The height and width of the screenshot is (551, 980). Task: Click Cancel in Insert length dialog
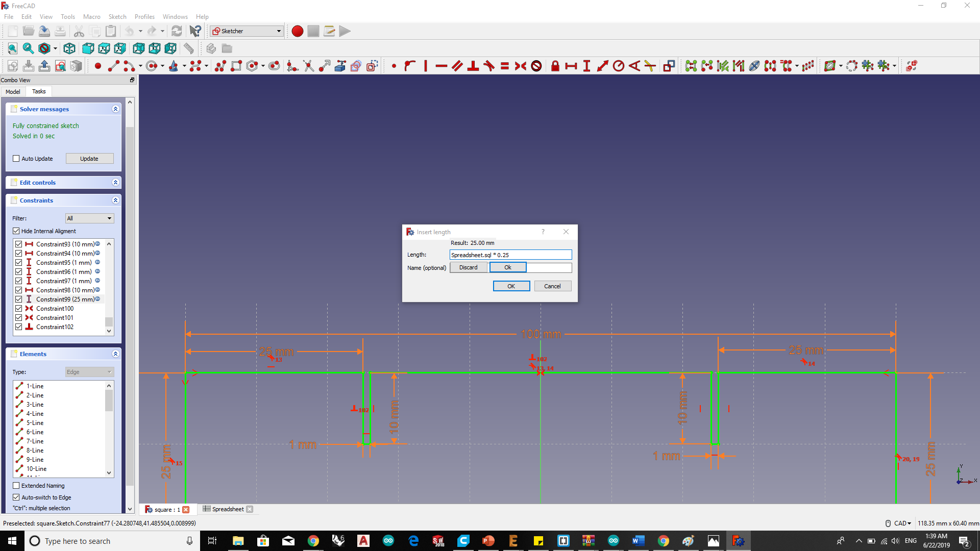552,286
